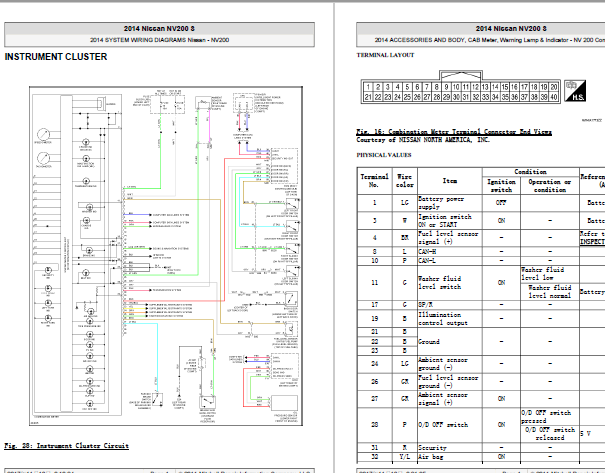Viewport: 605px width, 473px height.
Task: Click the 'Item' column header
Action: point(450,181)
